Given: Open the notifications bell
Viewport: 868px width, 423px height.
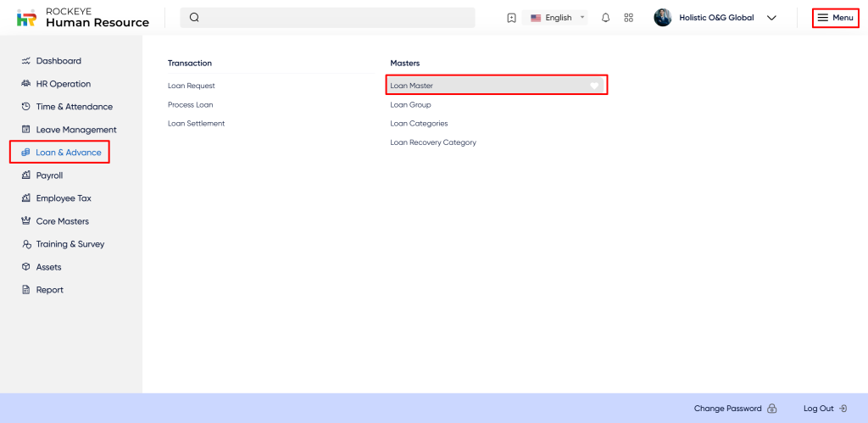Looking at the screenshot, I should [x=605, y=18].
